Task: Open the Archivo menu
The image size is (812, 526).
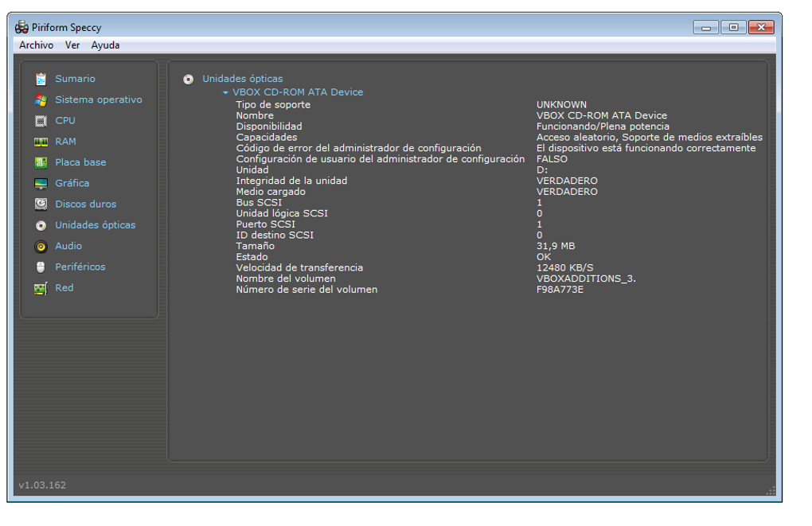Action: [x=37, y=45]
